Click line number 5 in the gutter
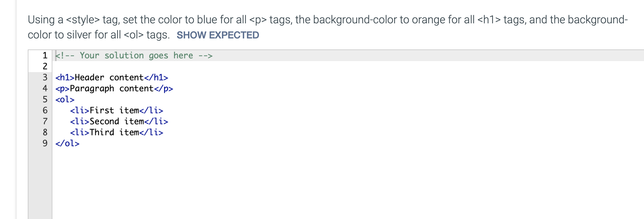This screenshot has width=644, height=219. 44,99
